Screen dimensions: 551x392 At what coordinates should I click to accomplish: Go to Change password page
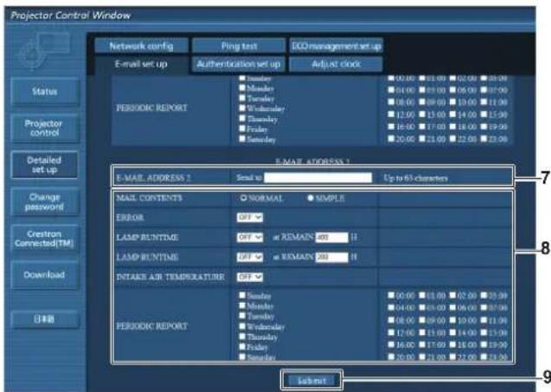45,202
